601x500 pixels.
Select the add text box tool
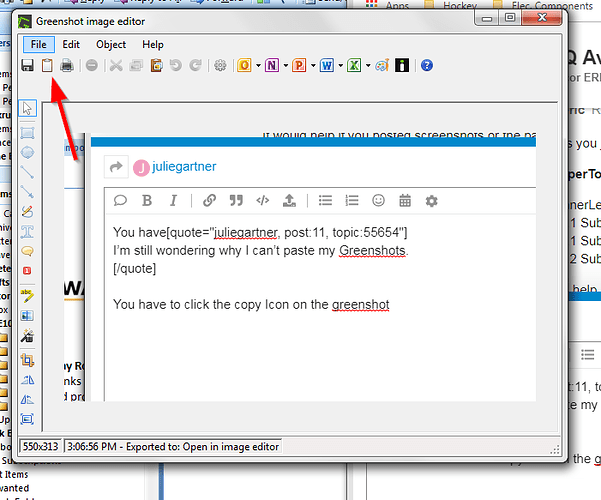pos(27,231)
